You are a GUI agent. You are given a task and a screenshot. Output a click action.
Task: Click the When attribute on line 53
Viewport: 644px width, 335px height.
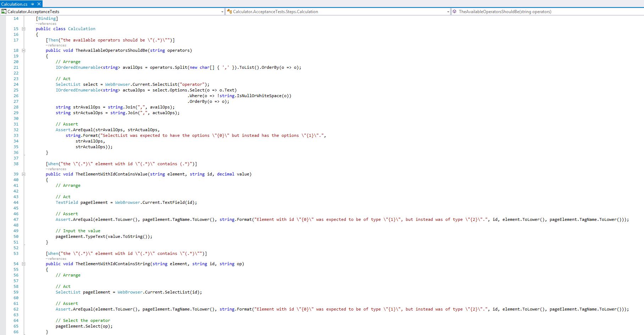(53, 253)
